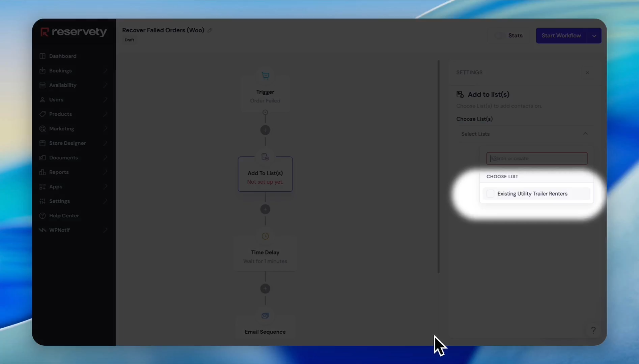The width and height of the screenshot is (639, 364).
Task: Click the plus button below the Trigger node
Action: [x=265, y=130]
